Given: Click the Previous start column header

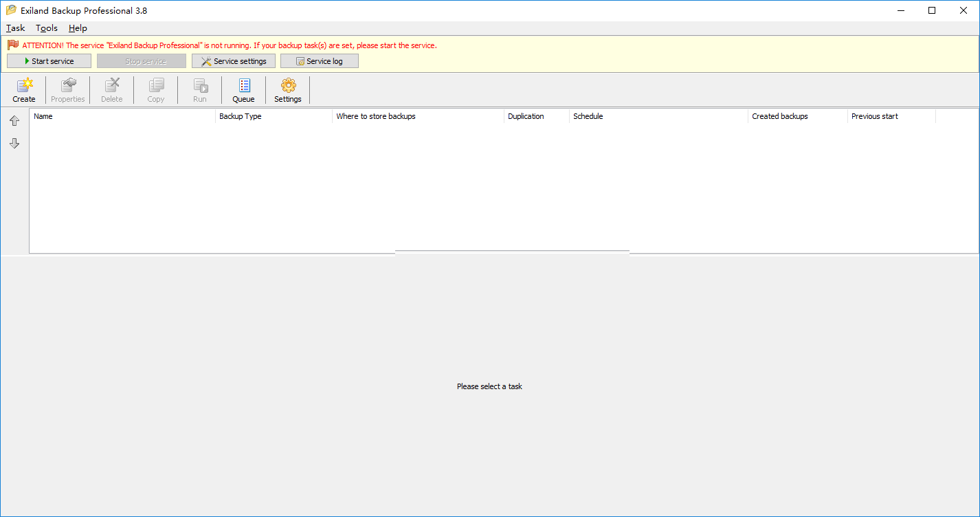Looking at the screenshot, I should (891, 116).
